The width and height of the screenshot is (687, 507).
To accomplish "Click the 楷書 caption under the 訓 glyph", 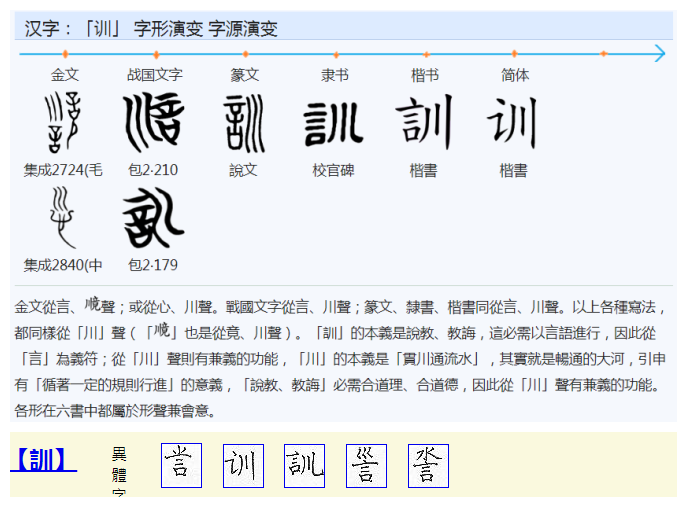I will click(x=423, y=170).
